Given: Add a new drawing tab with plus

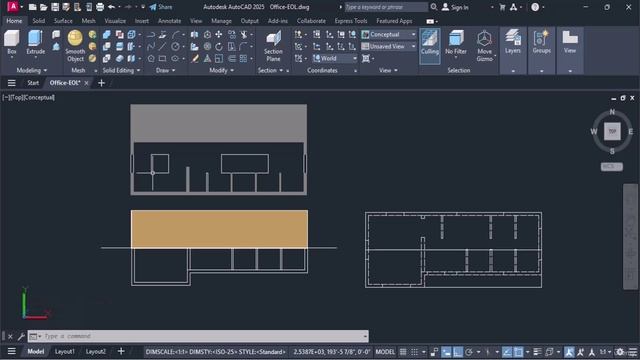Looking at the screenshot, I should pos(101,83).
